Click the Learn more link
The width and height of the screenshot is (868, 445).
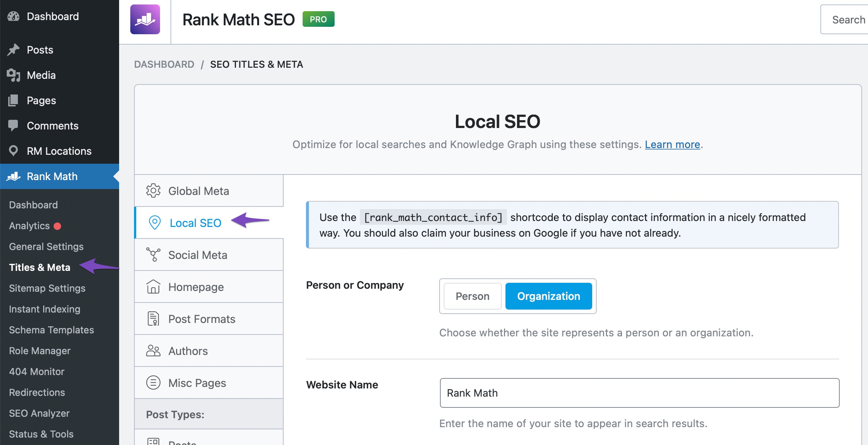point(672,144)
